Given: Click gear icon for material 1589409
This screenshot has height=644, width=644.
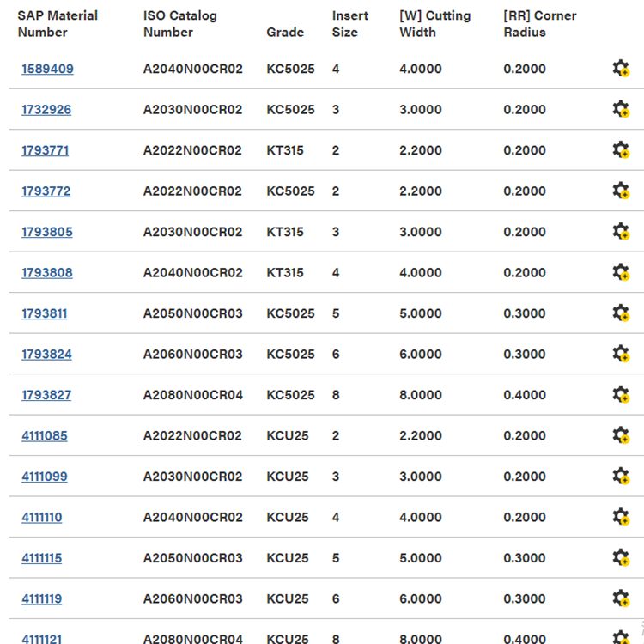Looking at the screenshot, I should pyautogui.click(x=621, y=69).
